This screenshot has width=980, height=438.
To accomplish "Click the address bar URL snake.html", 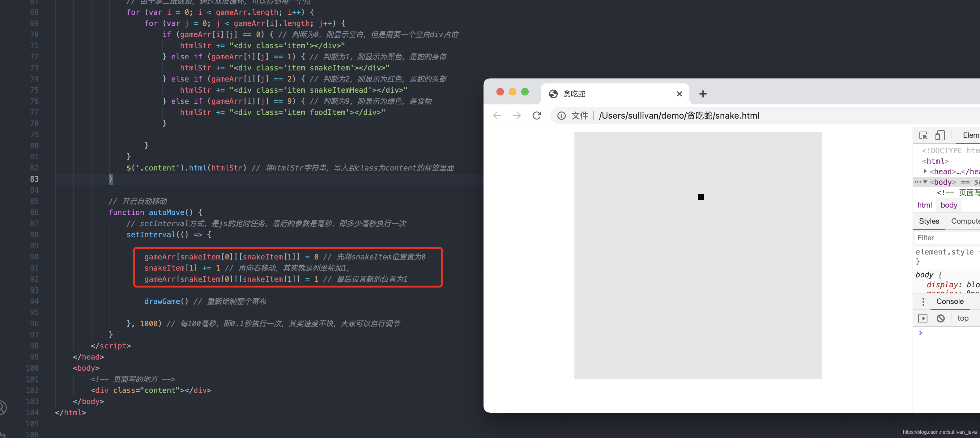I will tap(679, 116).
